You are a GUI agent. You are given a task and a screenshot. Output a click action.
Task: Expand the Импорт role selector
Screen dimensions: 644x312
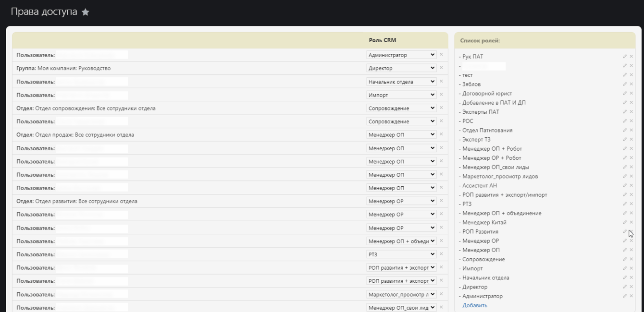click(x=401, y=95)
